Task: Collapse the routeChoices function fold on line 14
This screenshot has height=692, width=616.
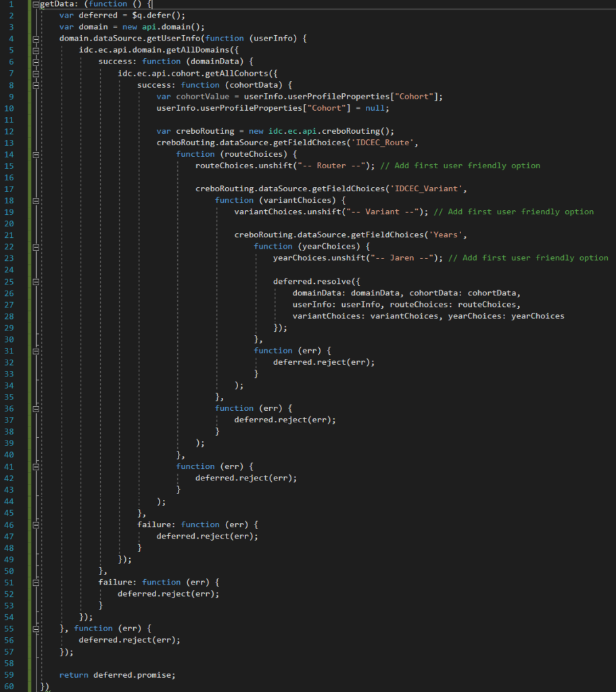Action: coord(36,155)
